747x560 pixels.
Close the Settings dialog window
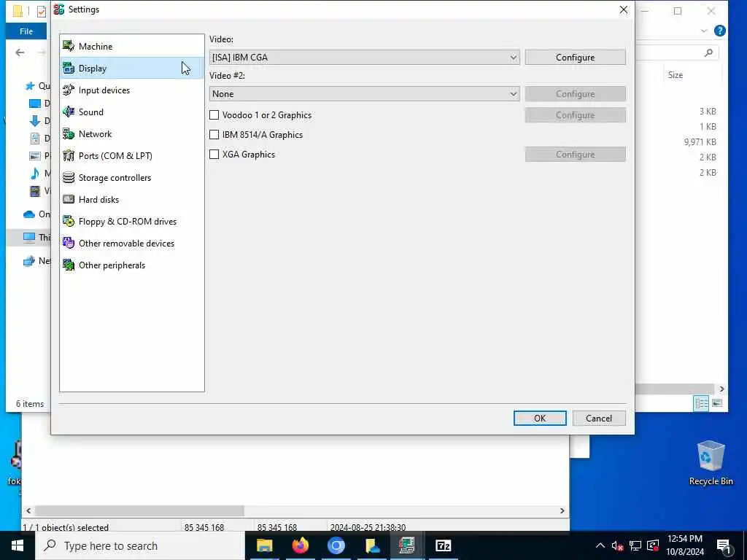624,9
